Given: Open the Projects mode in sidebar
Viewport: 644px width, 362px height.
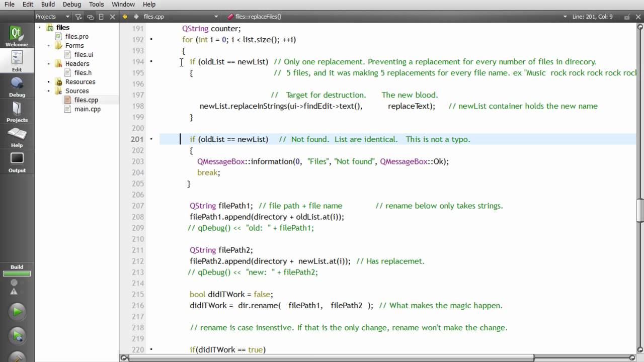Looking at the screenshot, I should tap(17, 112).
